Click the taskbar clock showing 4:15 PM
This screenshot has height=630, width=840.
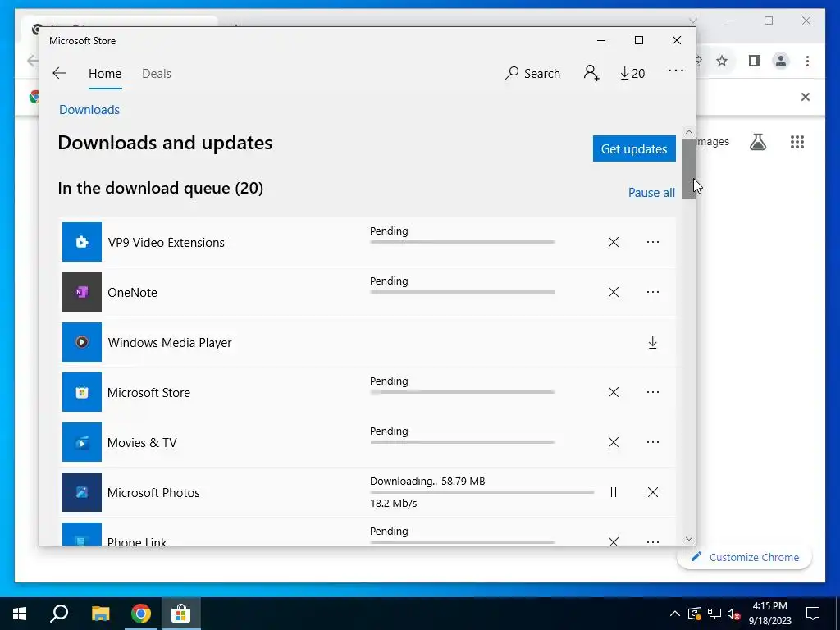coord(769,614)
